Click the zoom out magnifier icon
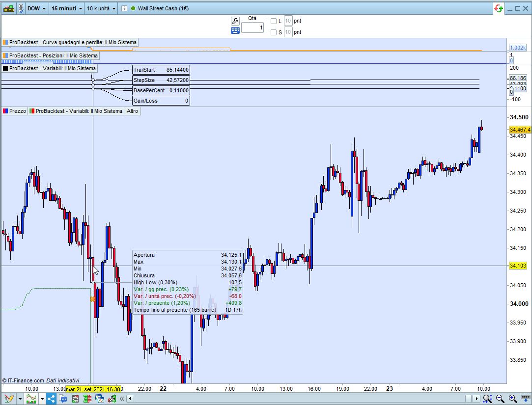The height and width of the screenshot is (405, 532). point(500,399)
